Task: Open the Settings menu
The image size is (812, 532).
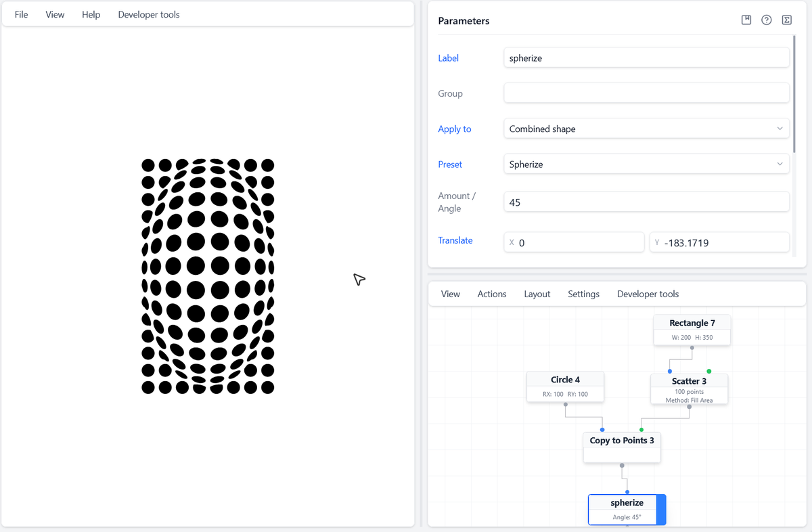Action: [584, 294]
